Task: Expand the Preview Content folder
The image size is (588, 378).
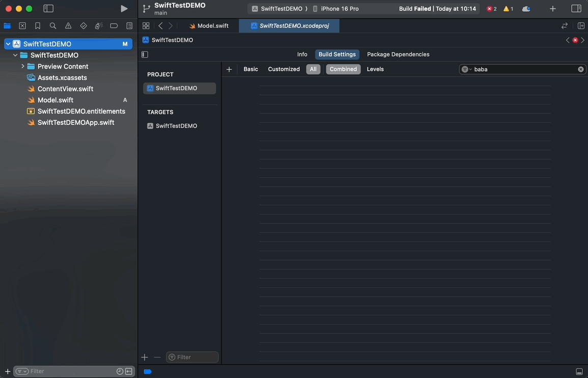Action: [x=23, y=66]
